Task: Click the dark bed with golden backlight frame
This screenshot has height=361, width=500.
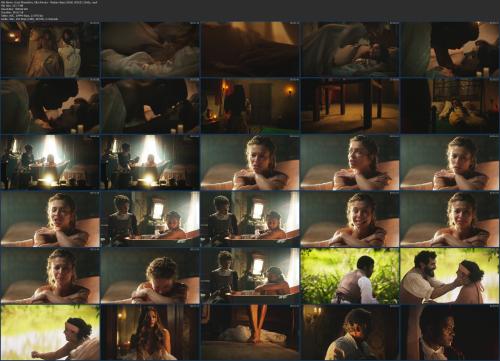Action: [x=250, y=49]
